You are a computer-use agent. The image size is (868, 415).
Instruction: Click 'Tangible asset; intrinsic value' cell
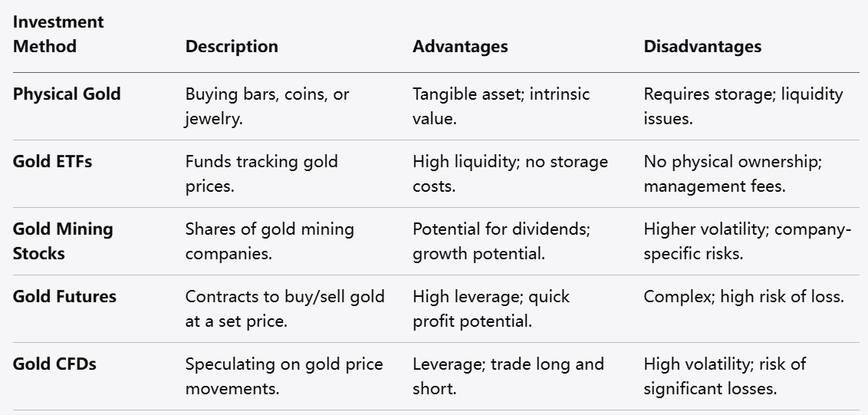tap(501, 106)
